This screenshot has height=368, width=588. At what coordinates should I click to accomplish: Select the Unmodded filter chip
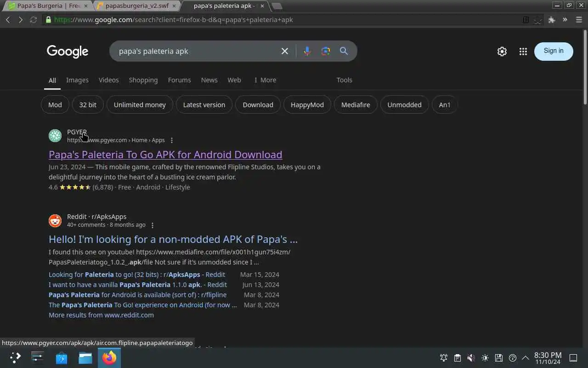click(404, 105)
